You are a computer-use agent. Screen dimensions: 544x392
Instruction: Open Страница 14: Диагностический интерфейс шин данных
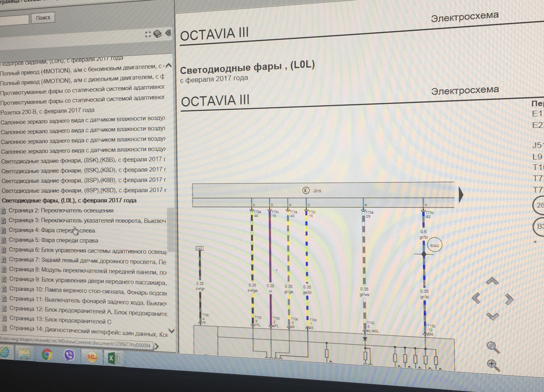[88, 331]
